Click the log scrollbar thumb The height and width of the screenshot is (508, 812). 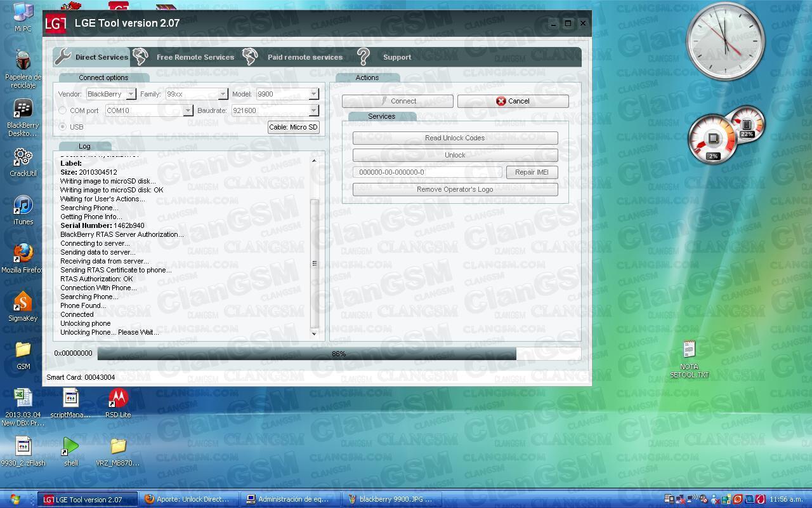[314, 263]
